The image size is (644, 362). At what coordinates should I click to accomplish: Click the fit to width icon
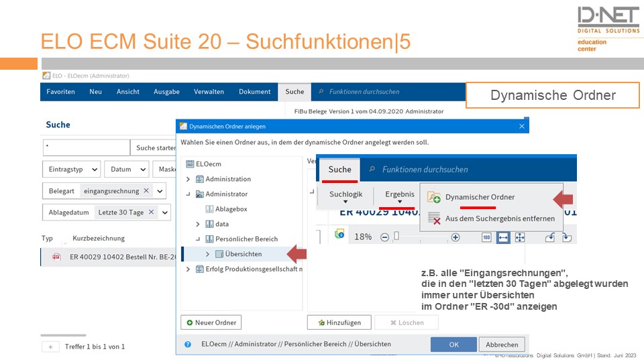pos(503,237)
